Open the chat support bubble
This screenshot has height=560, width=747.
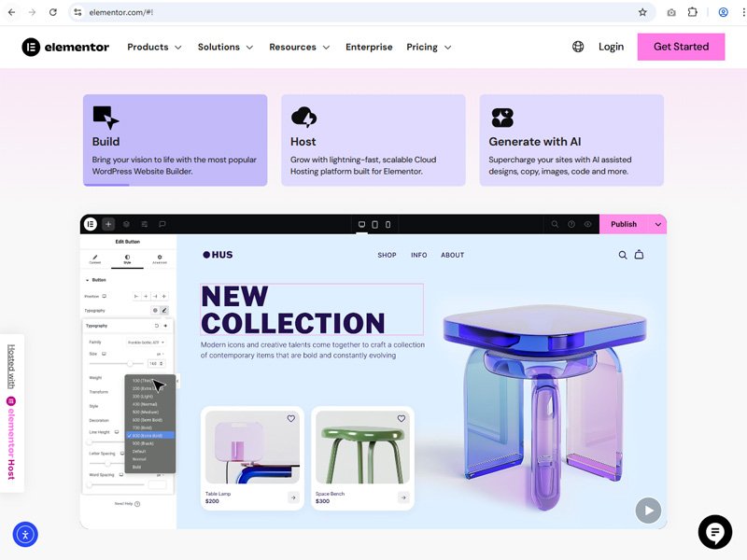[x=715, y=532]
